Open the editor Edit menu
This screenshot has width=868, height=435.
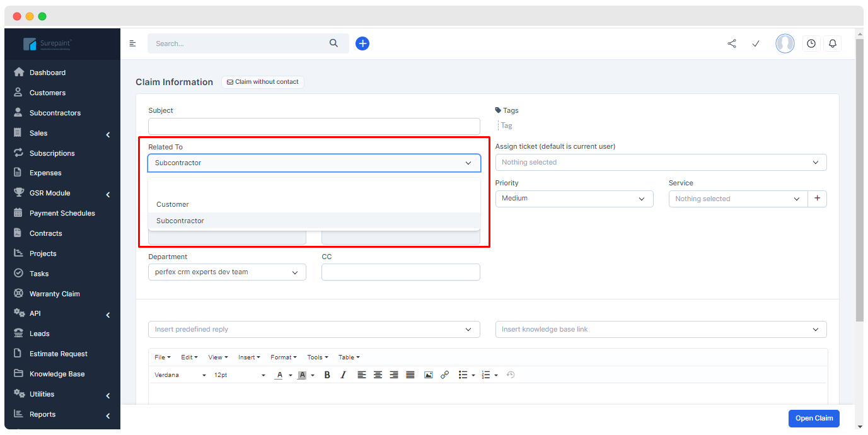pyautogui.click(x=189, y=357)
